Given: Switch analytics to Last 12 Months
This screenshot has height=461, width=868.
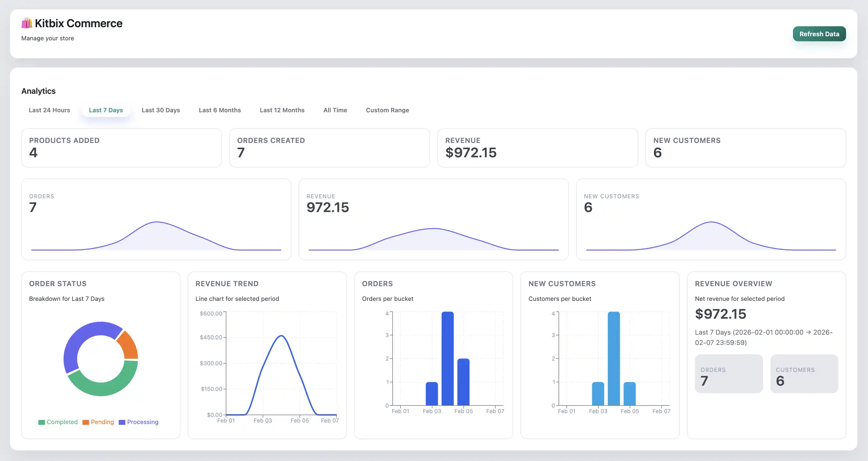Looking at the screenshot, I should point(282,110).
